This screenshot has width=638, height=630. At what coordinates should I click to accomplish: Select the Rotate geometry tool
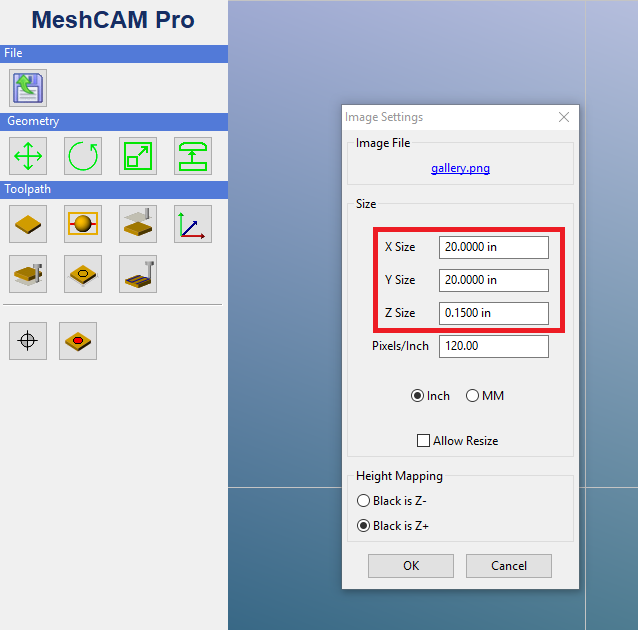pos(83,156)
